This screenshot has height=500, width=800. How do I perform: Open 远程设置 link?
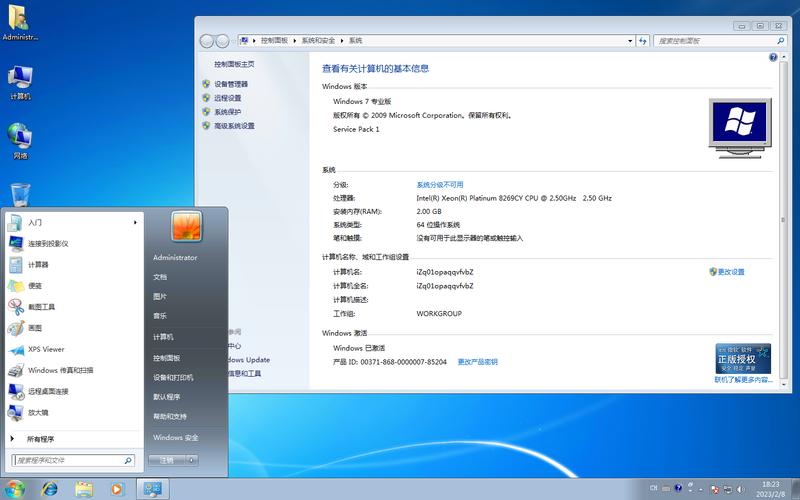point(228,98)
